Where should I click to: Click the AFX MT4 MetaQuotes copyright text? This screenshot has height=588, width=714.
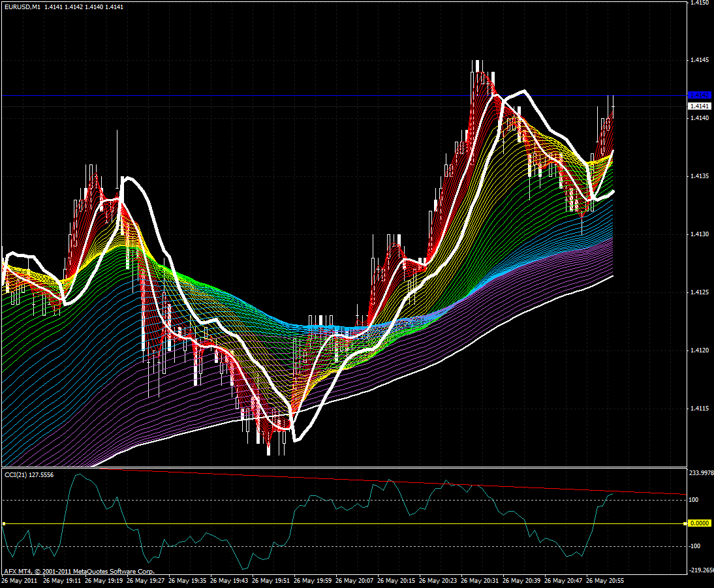79,571
